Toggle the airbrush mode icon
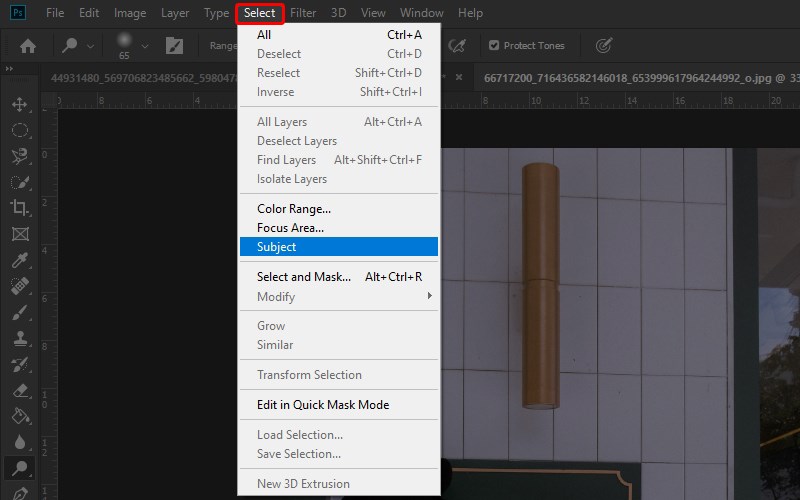The height and width of the screenshot is (500, 800). [457, 45]
